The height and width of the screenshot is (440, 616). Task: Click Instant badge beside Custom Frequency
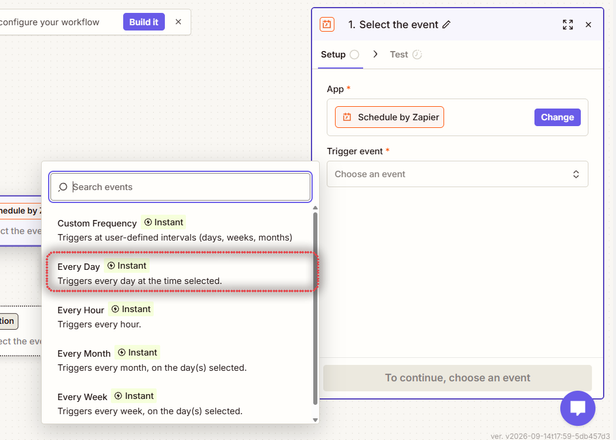[x=163, y=222]
